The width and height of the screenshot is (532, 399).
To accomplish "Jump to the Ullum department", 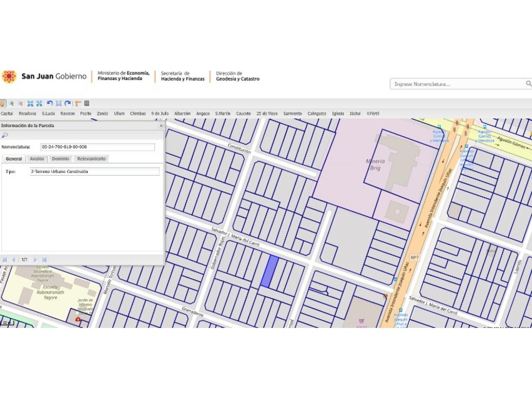I will tap(119, 113).
